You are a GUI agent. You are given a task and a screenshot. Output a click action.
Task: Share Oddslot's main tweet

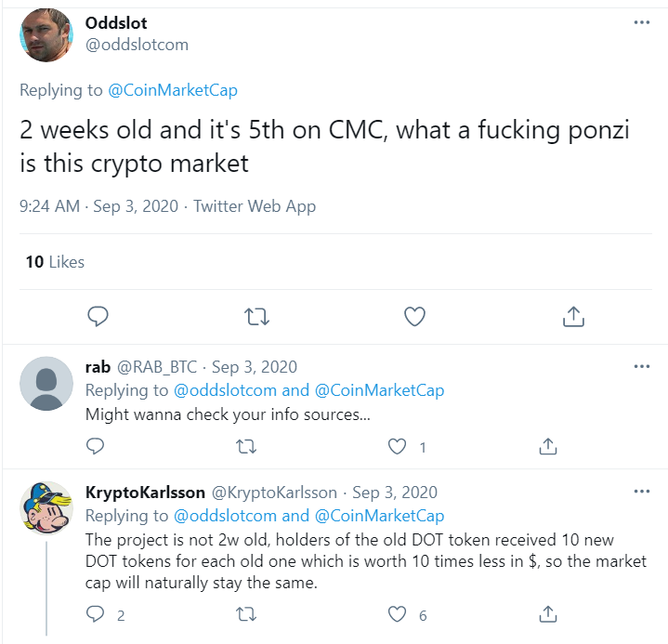click(573, 317)
